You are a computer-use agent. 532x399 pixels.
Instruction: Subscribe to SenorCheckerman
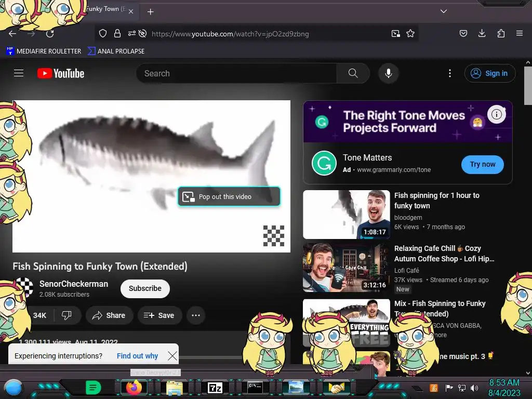tap(145, 288)
